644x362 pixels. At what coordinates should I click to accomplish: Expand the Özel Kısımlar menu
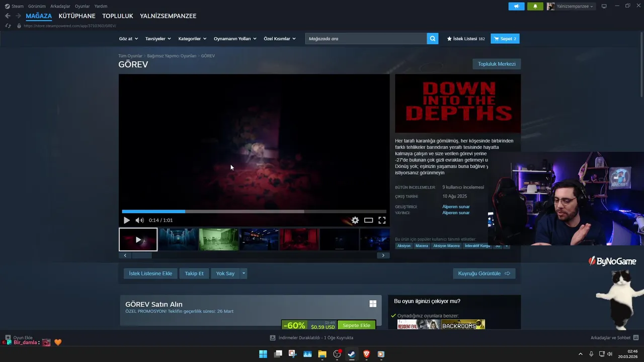coord(280,39)
